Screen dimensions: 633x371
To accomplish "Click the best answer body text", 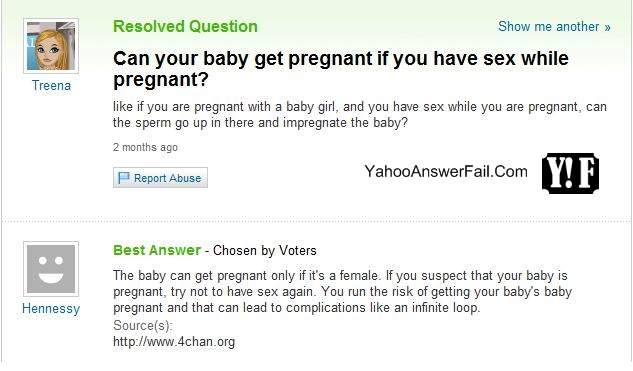I will click(342, 291).
